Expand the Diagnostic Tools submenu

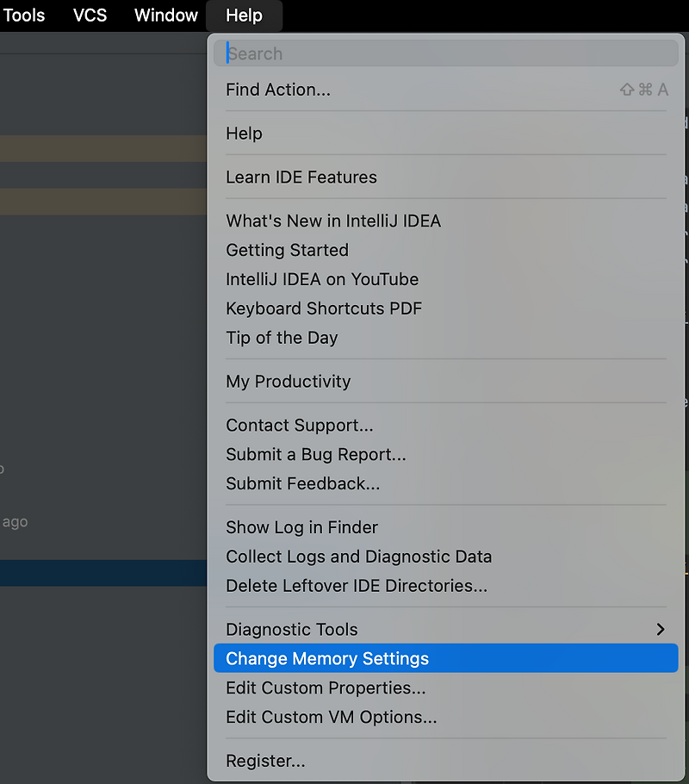(291, 630)
